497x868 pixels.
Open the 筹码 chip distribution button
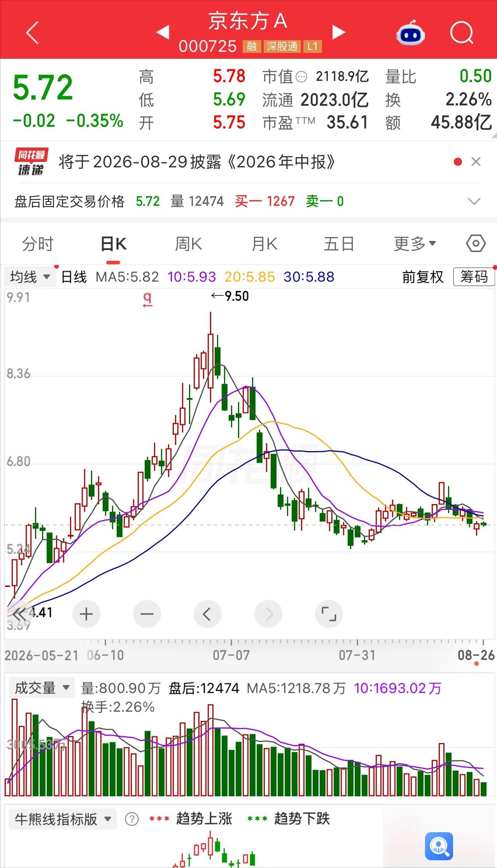pos(474,277)
